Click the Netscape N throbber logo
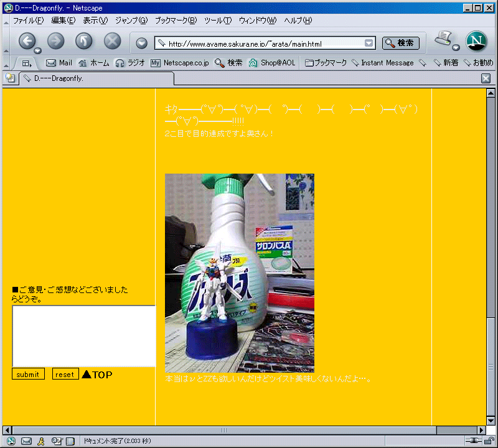The image size is (498, 448). (x=476, y=41)
